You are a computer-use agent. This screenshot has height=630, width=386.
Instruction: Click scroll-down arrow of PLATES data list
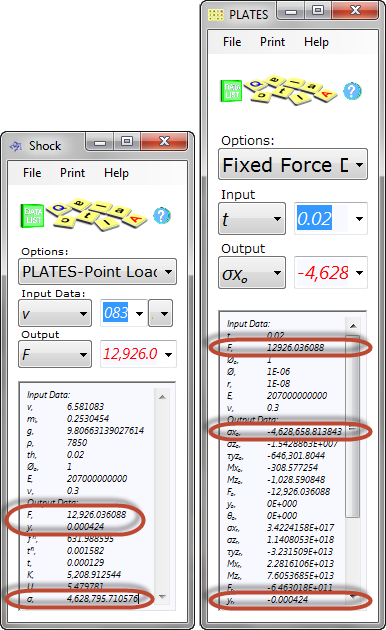click(353, 597)
